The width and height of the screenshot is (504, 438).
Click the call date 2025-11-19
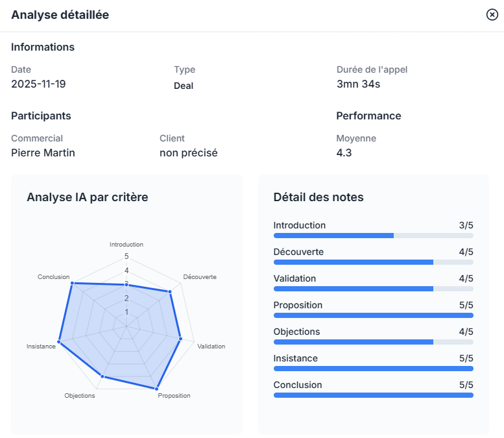coord(38,84)
